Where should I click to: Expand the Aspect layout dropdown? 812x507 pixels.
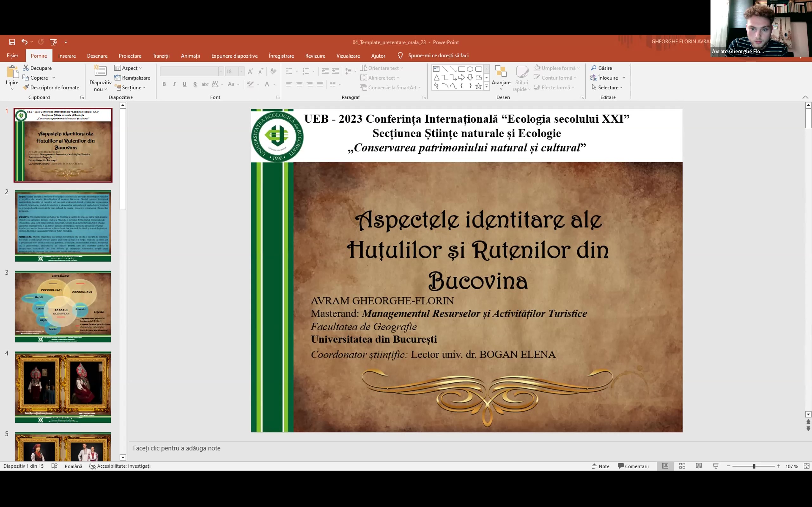point(129,68)
